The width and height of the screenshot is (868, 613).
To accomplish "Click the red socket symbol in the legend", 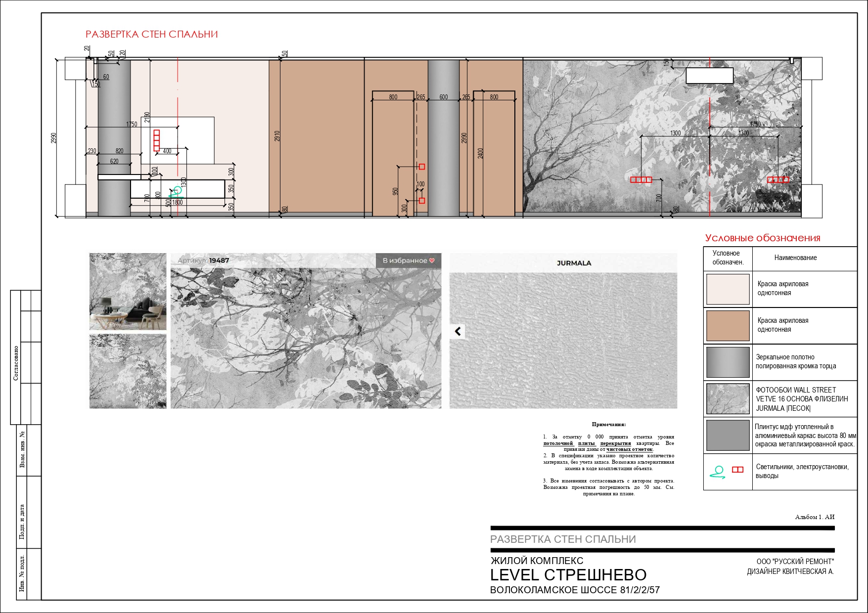I will tap(737, 470).
